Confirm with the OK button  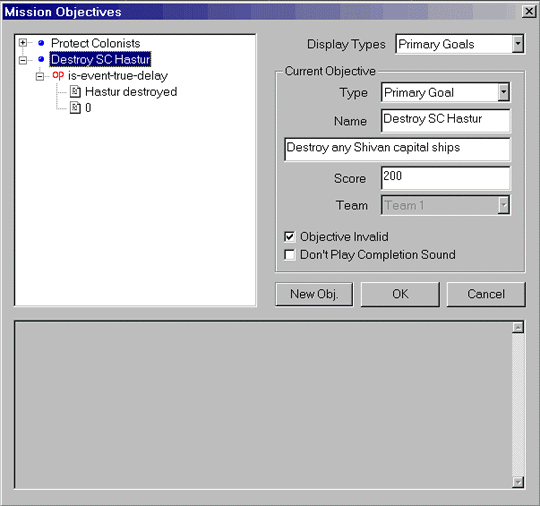click(400, 294)
